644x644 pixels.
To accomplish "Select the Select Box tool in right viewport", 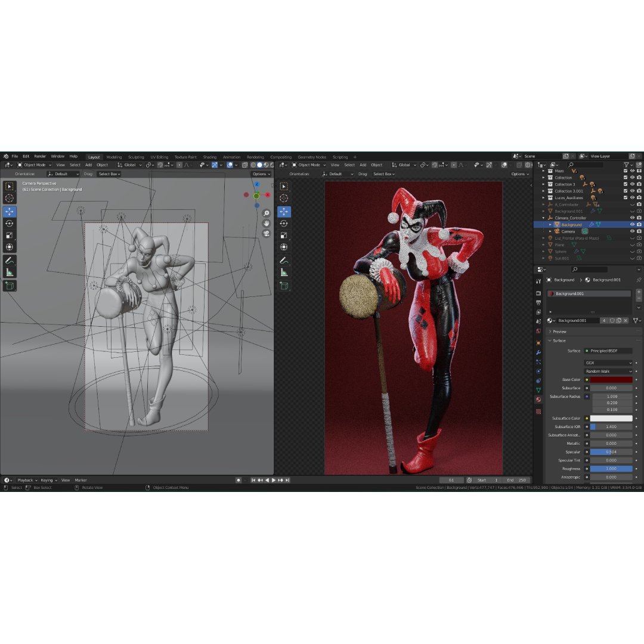I will (284, 187).
